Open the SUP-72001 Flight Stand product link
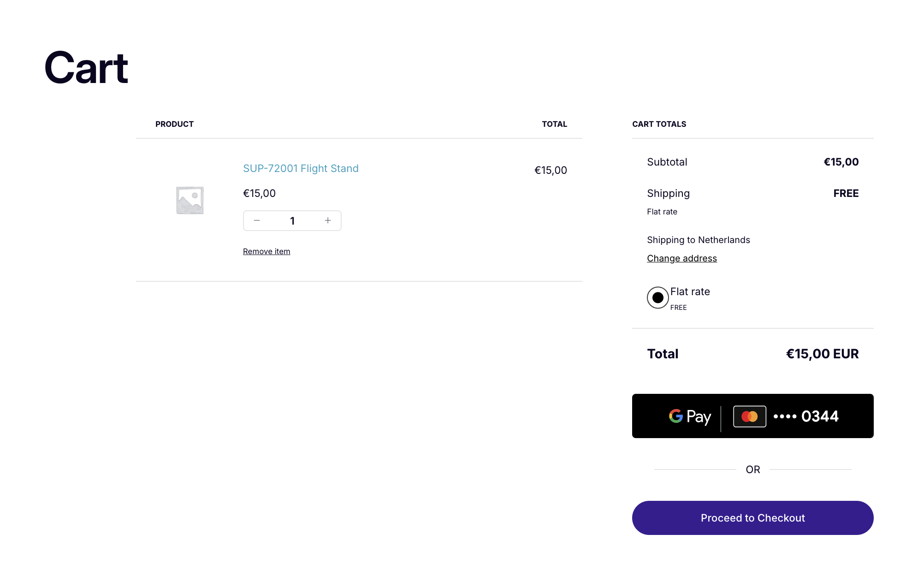 click(301, 168)
